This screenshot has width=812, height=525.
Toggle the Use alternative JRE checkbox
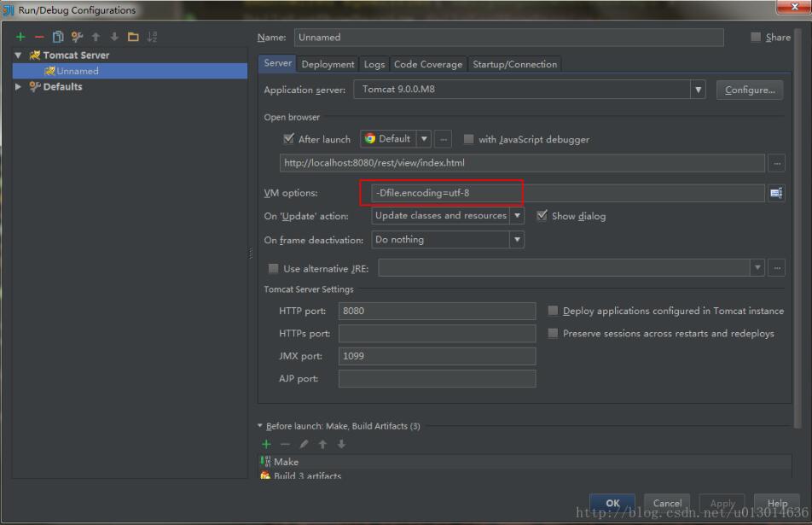point(274,268)
